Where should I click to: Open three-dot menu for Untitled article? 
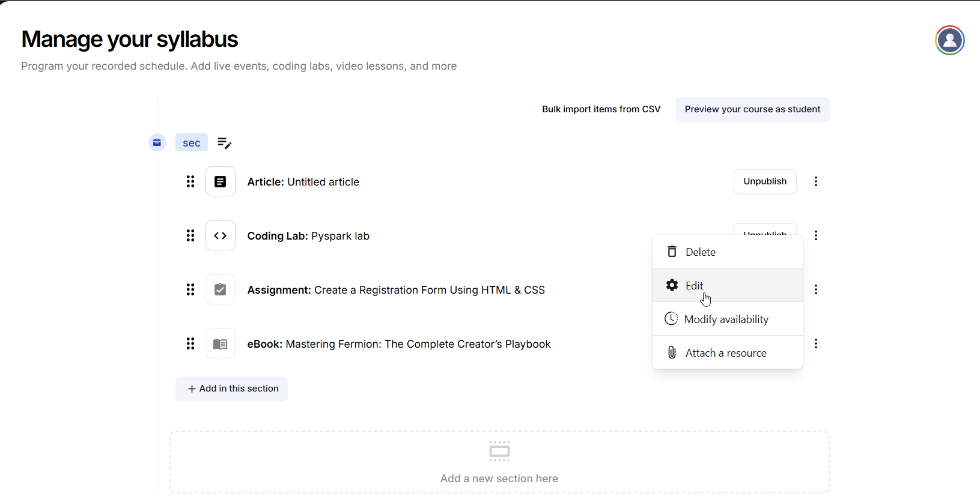click(x=815, y=181)
